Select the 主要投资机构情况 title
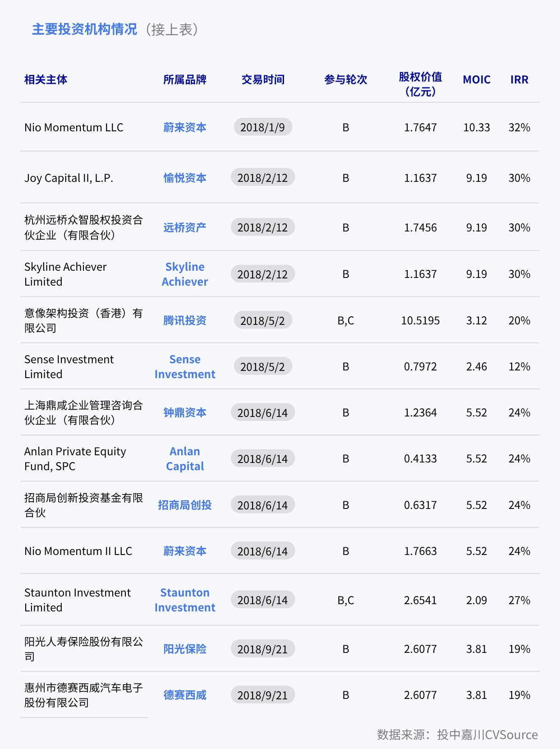The height and width of the screenshot is (749, 560). [x=84, y=29]
